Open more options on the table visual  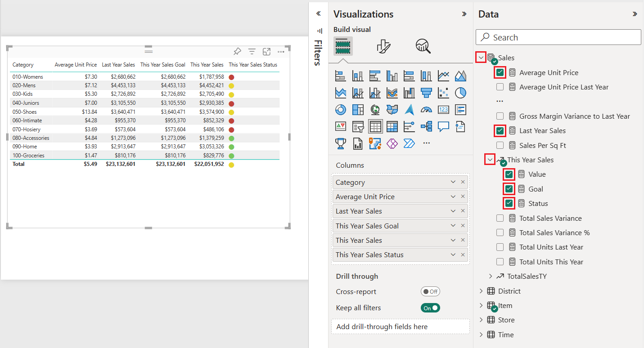281,51
